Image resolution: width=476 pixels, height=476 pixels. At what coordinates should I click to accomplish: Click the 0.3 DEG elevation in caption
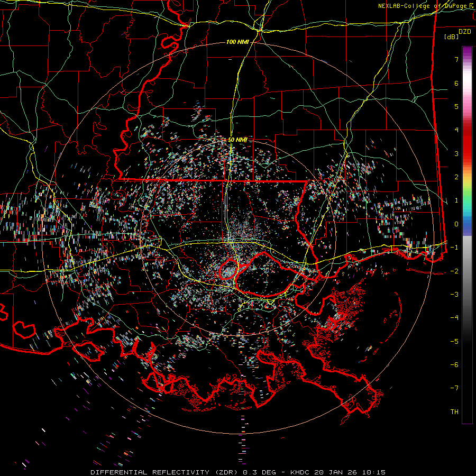click(x=260, y=472)
